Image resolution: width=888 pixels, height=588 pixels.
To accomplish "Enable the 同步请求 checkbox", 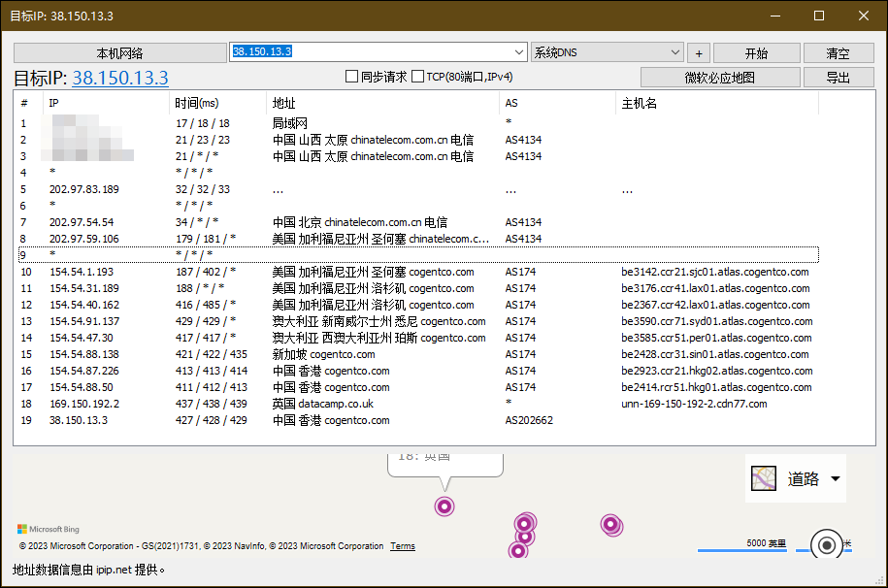I will tap(351, 77).
